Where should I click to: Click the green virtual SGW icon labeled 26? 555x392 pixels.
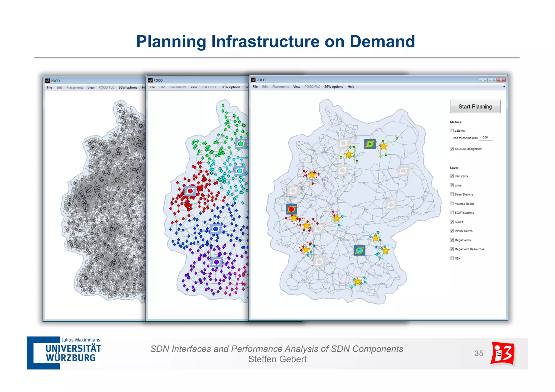pos(370,144)
